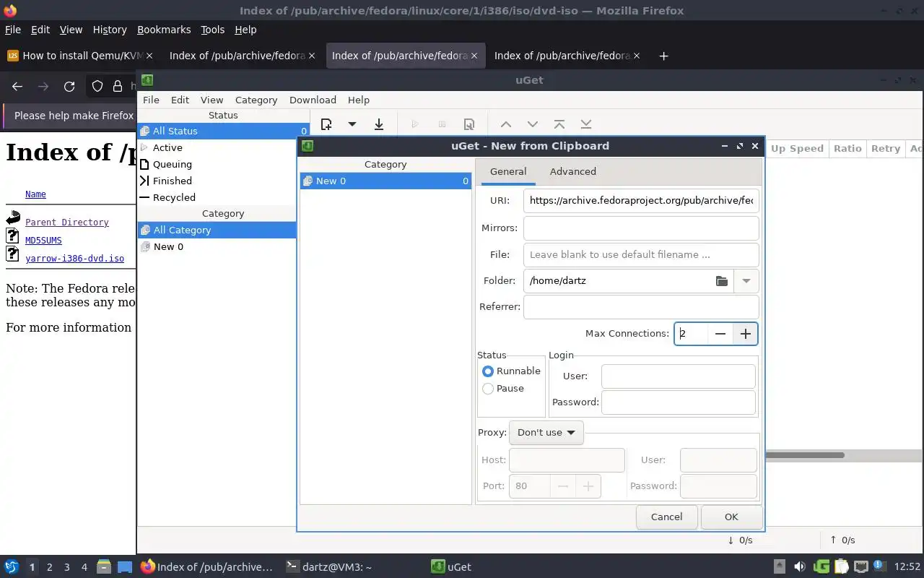Decrease Max Connections with minus button
Image resolution: width=924 pixels, height=578 pixels.
point(720,334)
